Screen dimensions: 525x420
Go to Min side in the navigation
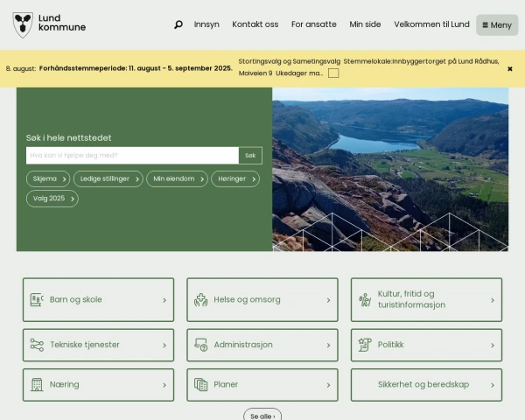pos(365,24)
